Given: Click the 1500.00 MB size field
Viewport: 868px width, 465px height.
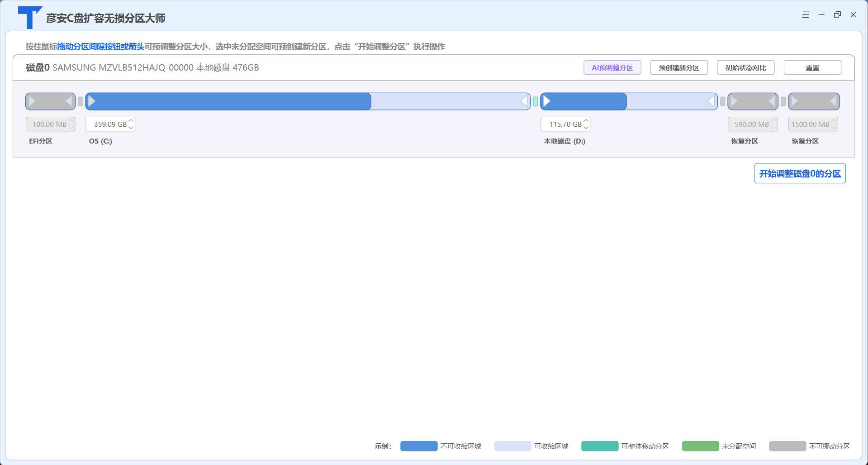Looking at the screenshot, I should coord(813,124).
